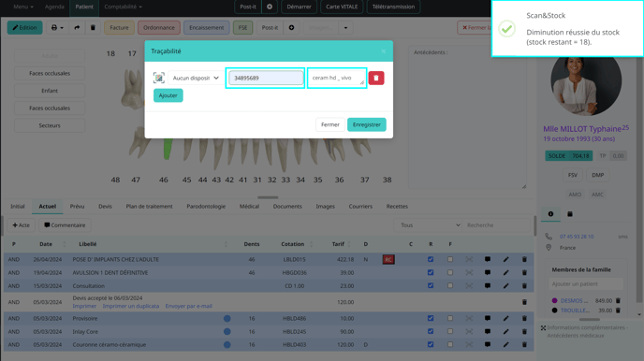The width and height of the screenshot is (644, 361).
Task: Open the Plan de traitement tab
Action: 149,207
